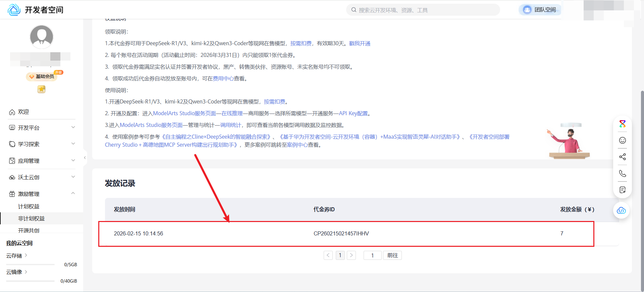Image resolution: width=644 pixels, height=292 pixels.
Task: Click the 团队空间 team icon
Action: pos(527,10)
